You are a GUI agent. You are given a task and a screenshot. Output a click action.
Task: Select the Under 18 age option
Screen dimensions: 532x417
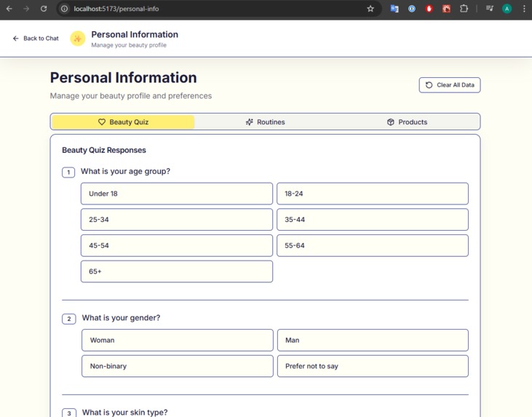point(177,194)
